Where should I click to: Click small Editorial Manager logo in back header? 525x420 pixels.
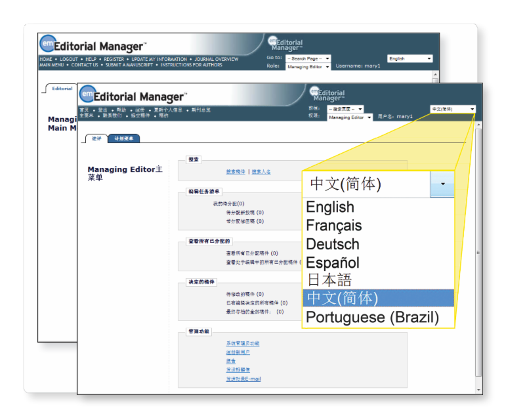point(285,44)
